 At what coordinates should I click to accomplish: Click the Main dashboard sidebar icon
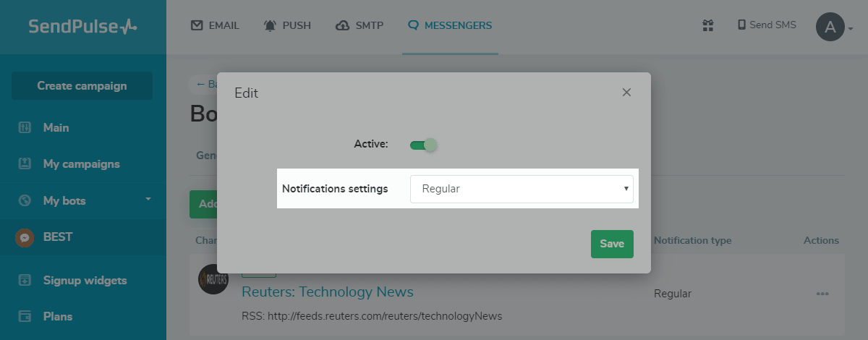pos(25,128)
